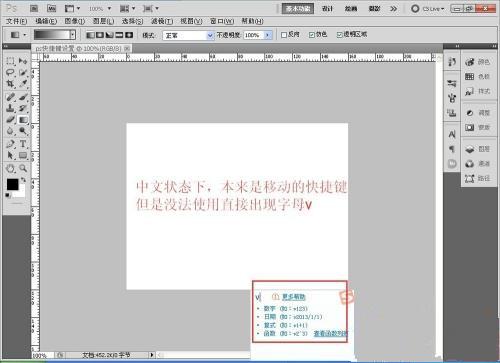Open the 蒙版 (Masks) panel
Screen dimensions: 500x363
(478, 127)
